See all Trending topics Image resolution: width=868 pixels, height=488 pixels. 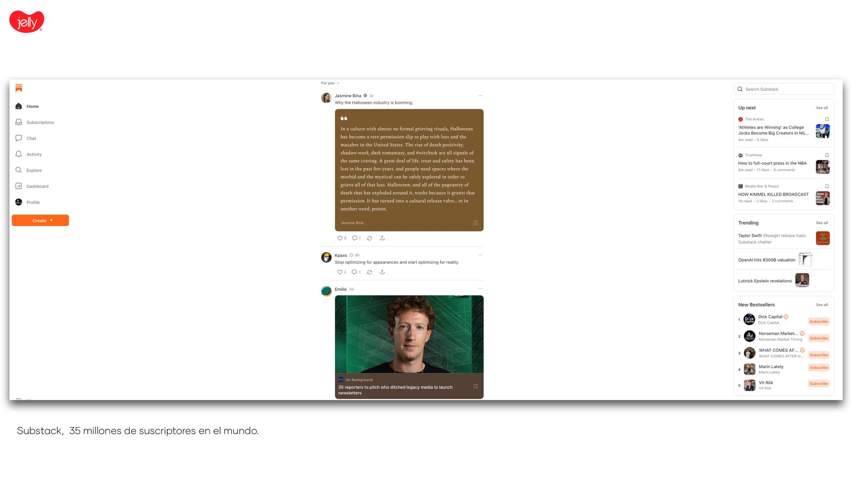(x=821, y=223)
